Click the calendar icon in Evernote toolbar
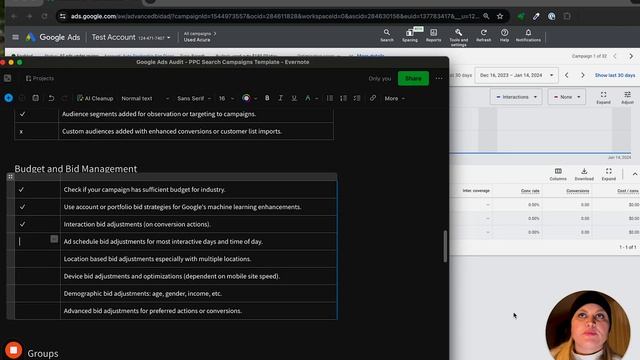This screenshot has height=360, width=640. [36, 98]
